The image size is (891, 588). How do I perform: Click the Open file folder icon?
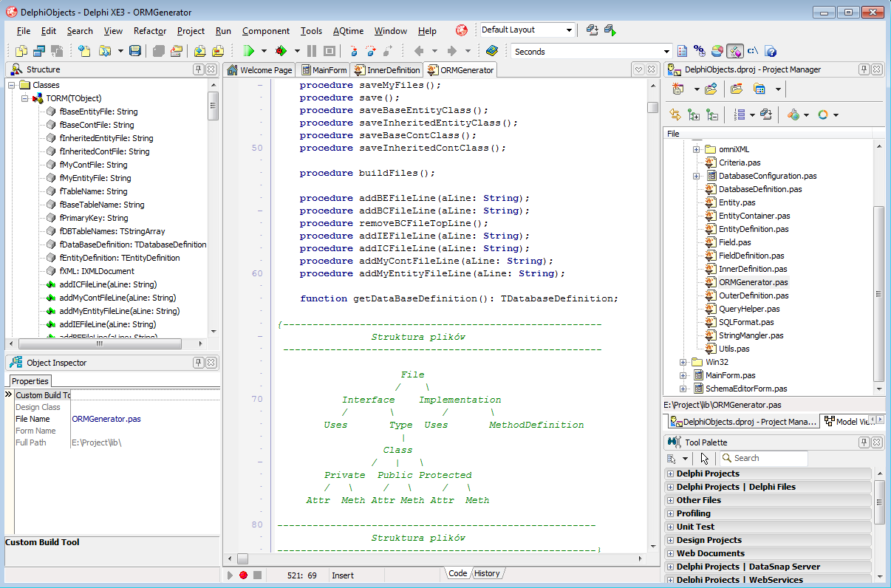coord(105,51)
